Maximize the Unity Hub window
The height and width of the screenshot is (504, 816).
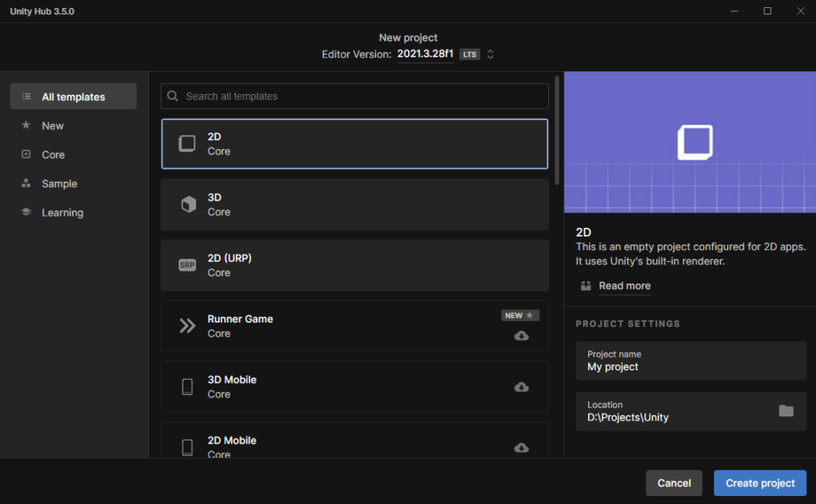pyautogui.click(x=767, y=11)
